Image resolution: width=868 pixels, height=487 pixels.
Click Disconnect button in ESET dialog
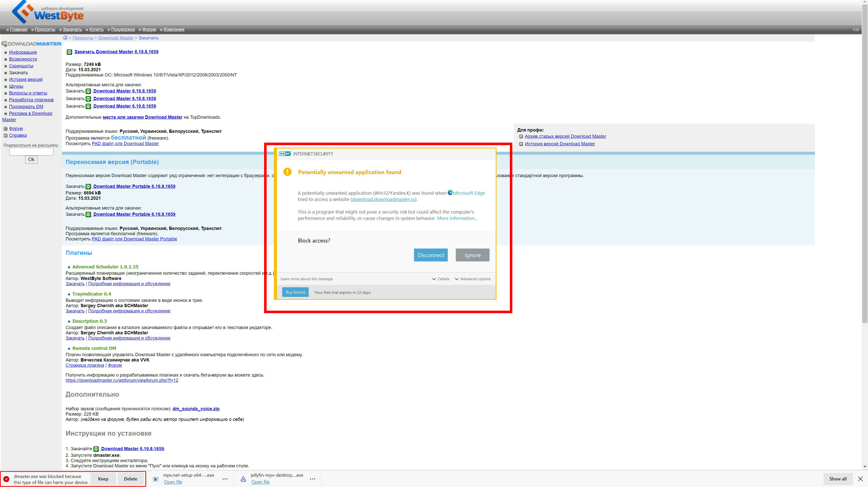pyautogui.click(x=431, y=255)
